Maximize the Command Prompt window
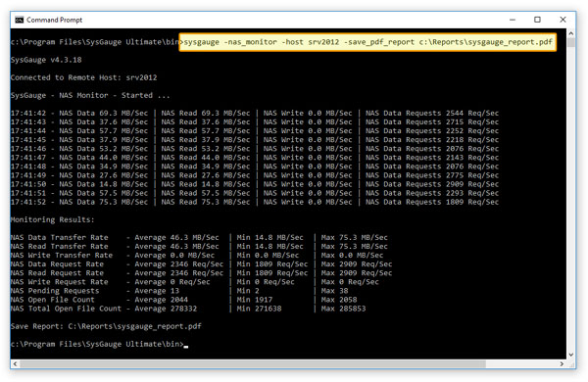 tap(537, 20)
